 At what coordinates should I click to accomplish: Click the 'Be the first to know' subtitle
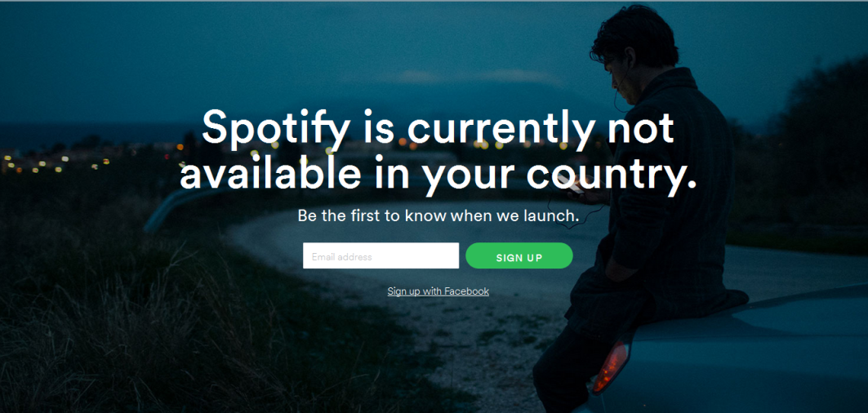click(x=438, y=216)
